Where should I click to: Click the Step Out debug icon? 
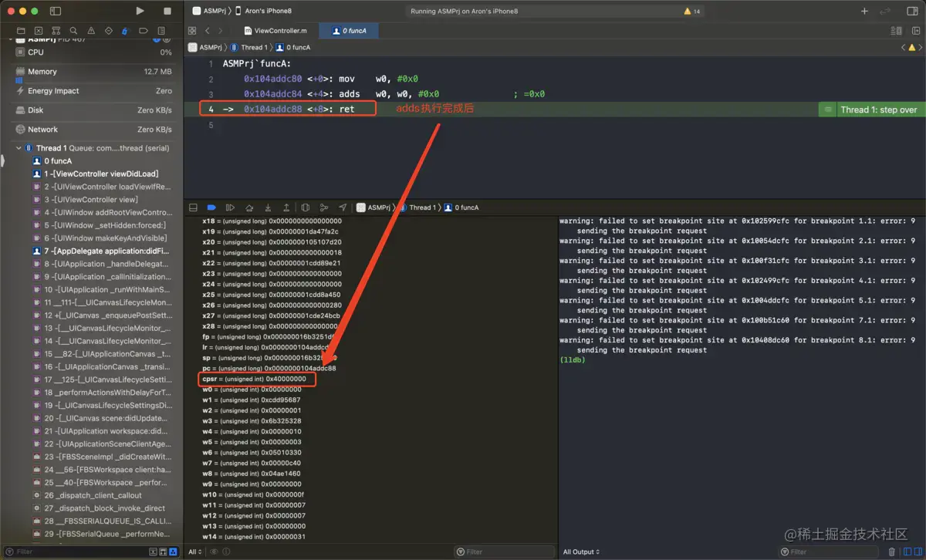point(286,207)
